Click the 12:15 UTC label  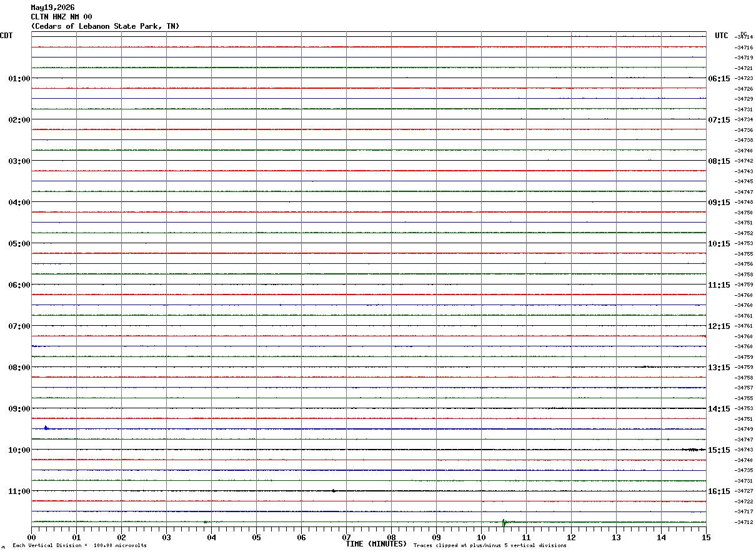tap(719, 326)
